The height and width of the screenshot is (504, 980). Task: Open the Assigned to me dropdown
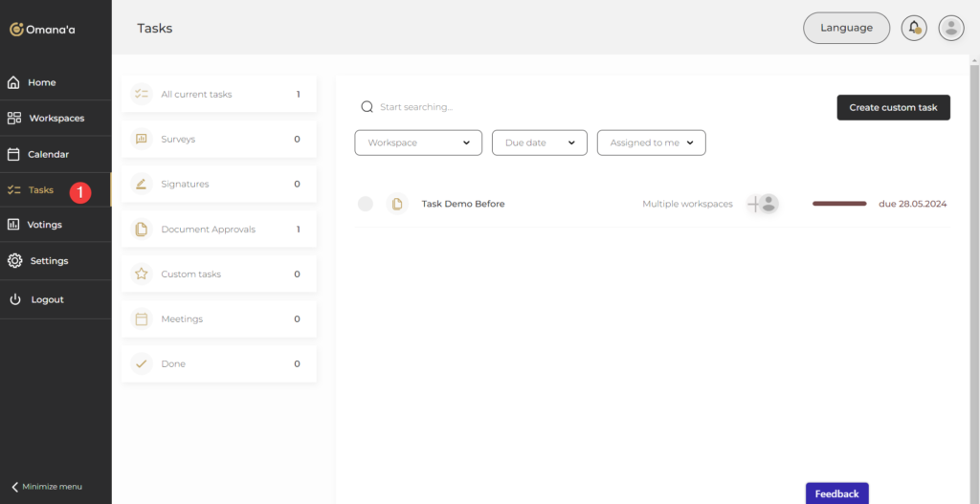[651, 142]
